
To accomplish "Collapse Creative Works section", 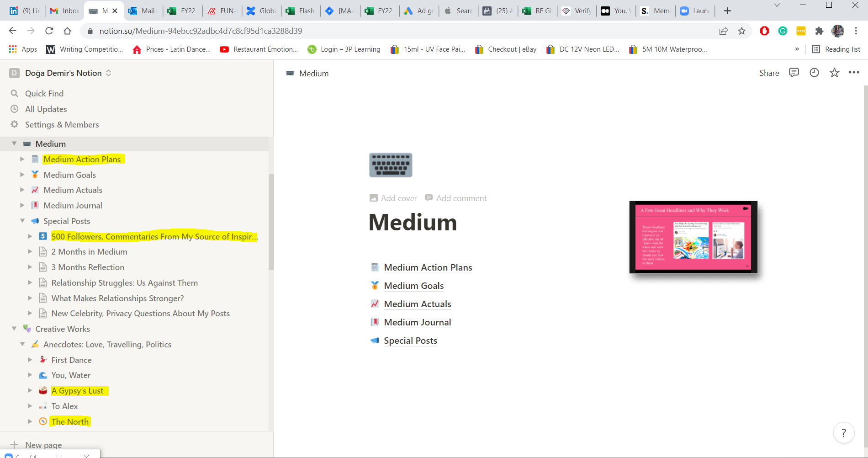I will 14,329.
